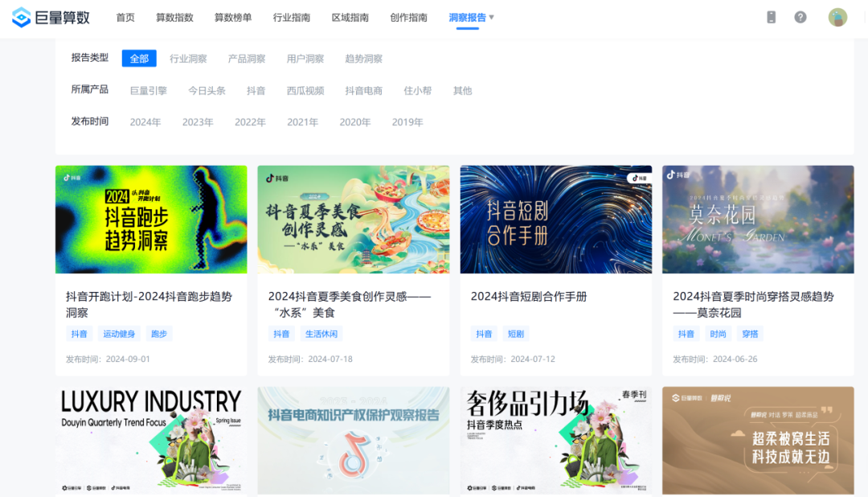This screenshot has width=868, height=497.
Task: Expand the 洞察报告 dropdown arrow
Action: coord(492,17)
